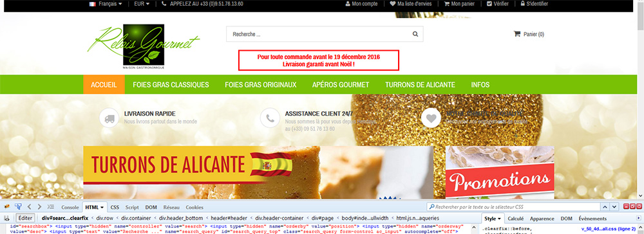Open the Apparence side panel tab
Viewport: 644px width, 234px height.
pos(542,219)
